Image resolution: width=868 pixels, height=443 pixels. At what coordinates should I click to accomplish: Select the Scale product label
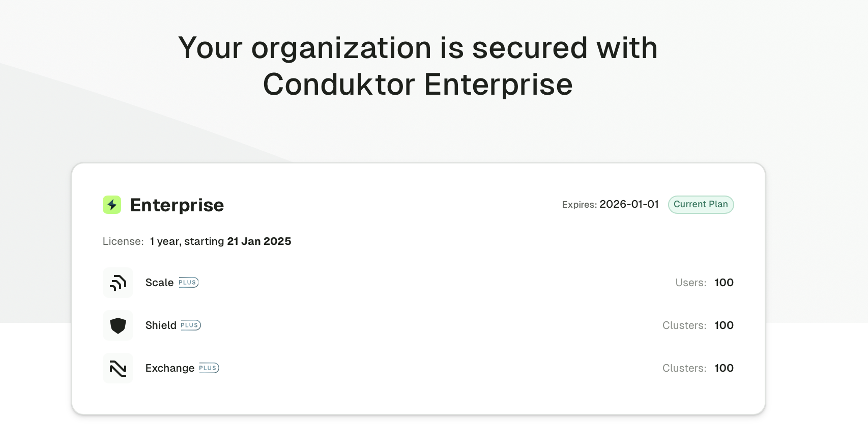point(159,283)
